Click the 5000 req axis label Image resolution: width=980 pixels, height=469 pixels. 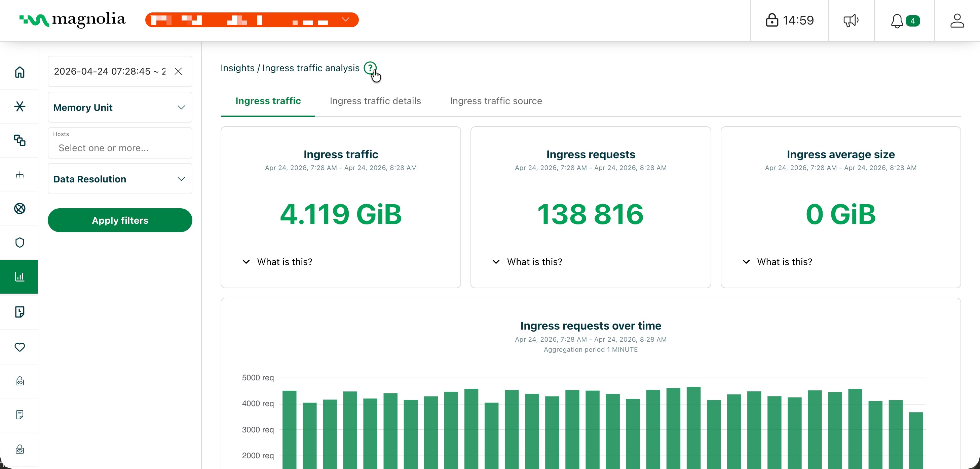pos(258,377)
